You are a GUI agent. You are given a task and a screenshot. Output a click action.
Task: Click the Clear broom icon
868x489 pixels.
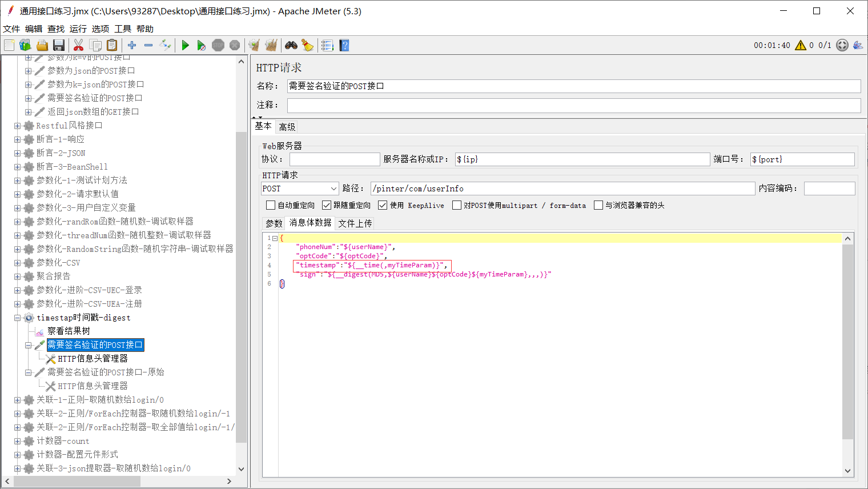254,45
